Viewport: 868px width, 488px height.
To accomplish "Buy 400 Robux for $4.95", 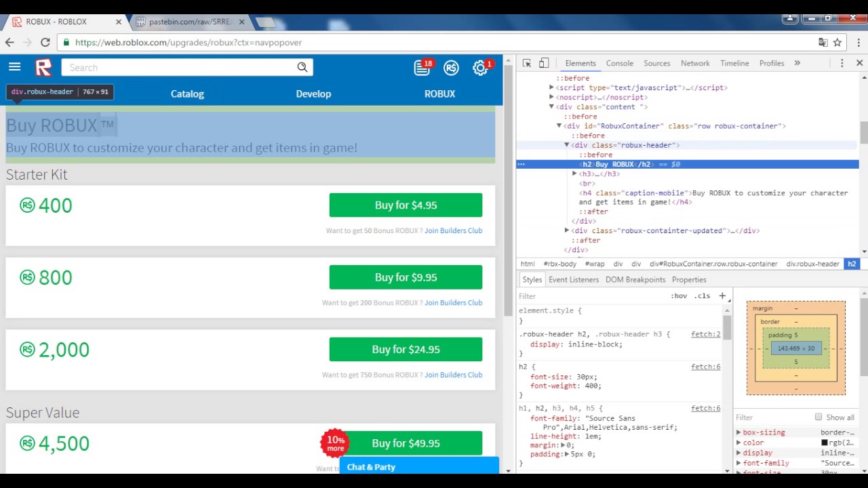I will tap(406, 205).
